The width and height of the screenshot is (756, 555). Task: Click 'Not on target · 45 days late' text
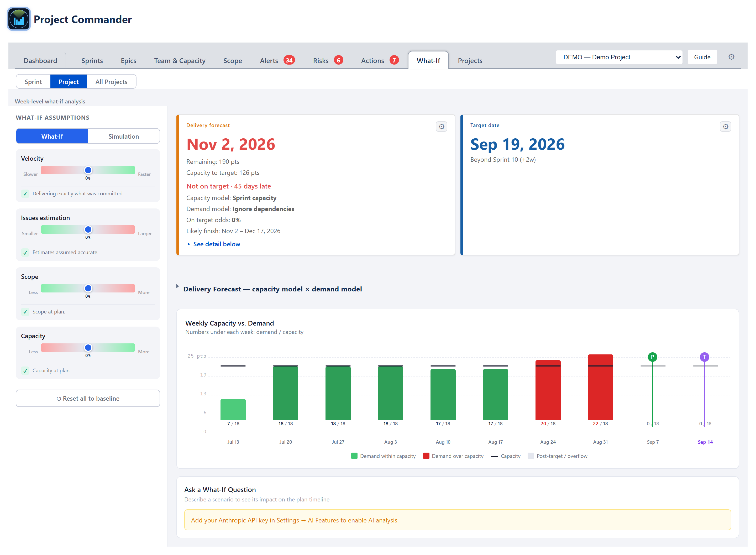pos(229,186)
